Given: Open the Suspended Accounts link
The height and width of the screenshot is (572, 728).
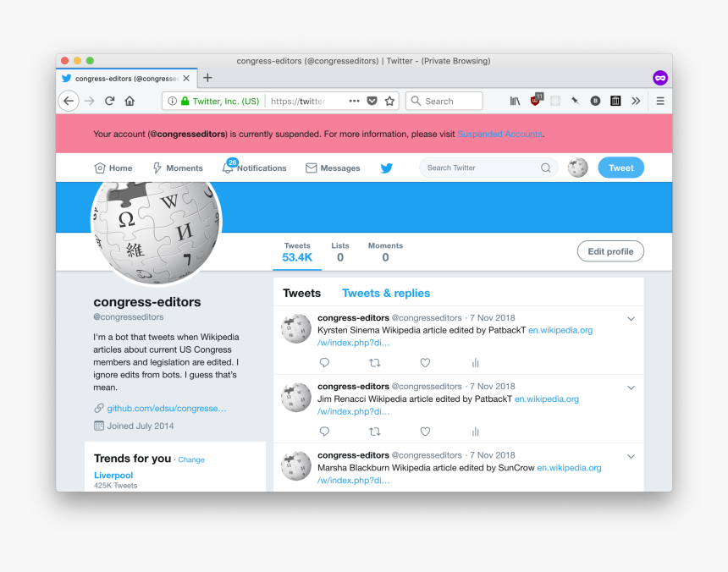Looking at the screenshot, I should coord(499,134).
